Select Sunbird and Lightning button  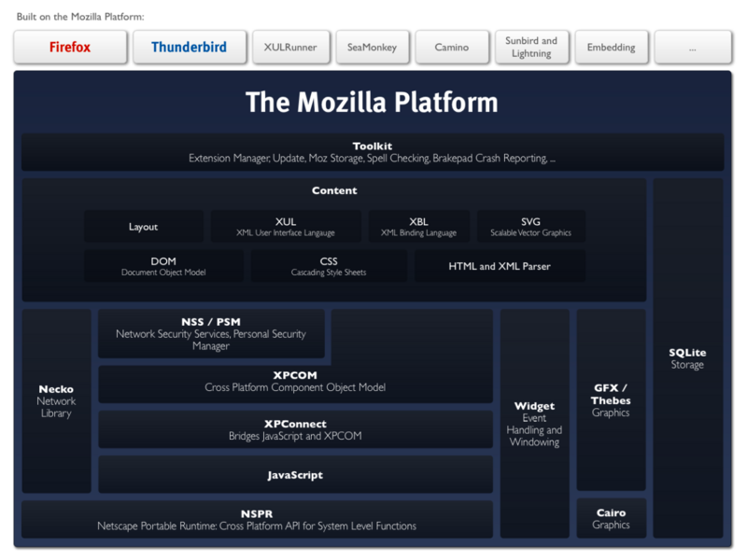point(530,47)
